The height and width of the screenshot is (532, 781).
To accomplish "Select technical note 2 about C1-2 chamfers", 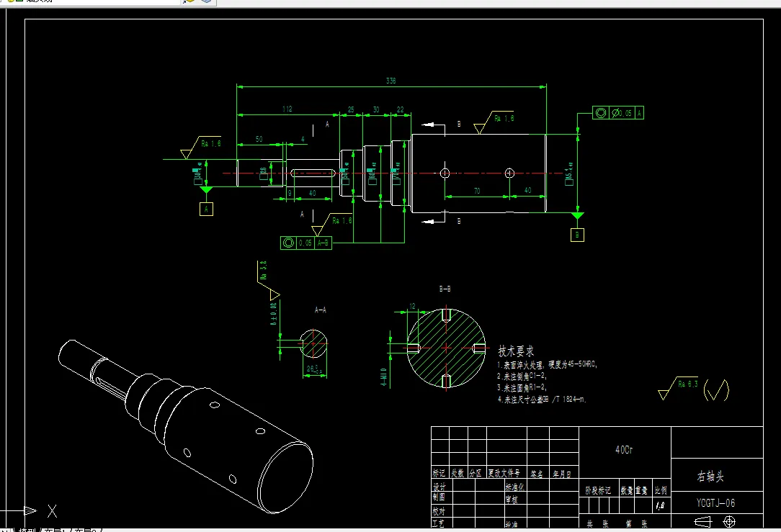I will tap(522, 377).
